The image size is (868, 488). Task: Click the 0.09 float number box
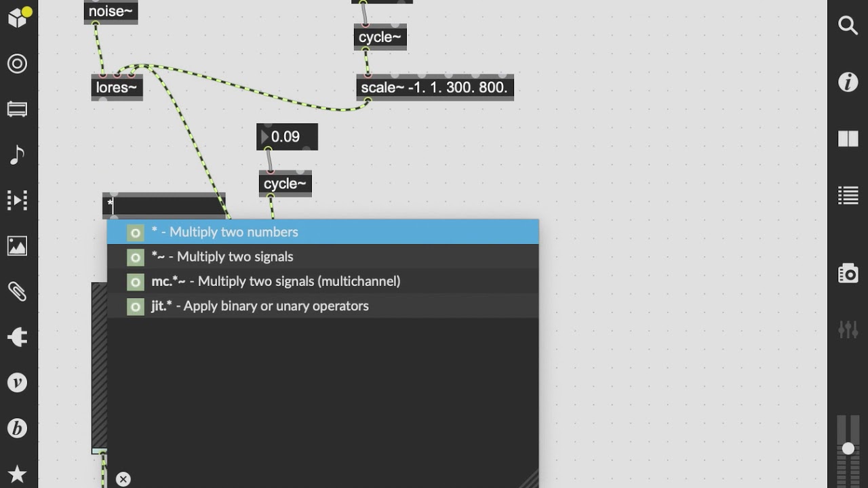pos(287,137)
